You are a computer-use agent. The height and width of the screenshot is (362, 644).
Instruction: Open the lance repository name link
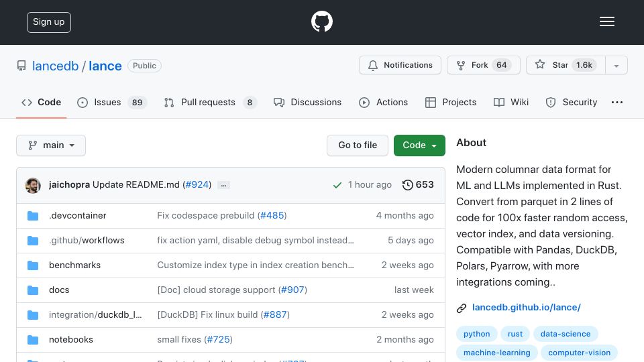pyautogui.click(x=105, y=66)
